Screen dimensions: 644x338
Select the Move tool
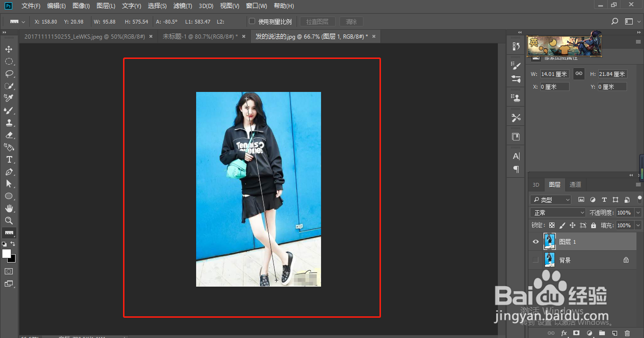pos(9,49)
